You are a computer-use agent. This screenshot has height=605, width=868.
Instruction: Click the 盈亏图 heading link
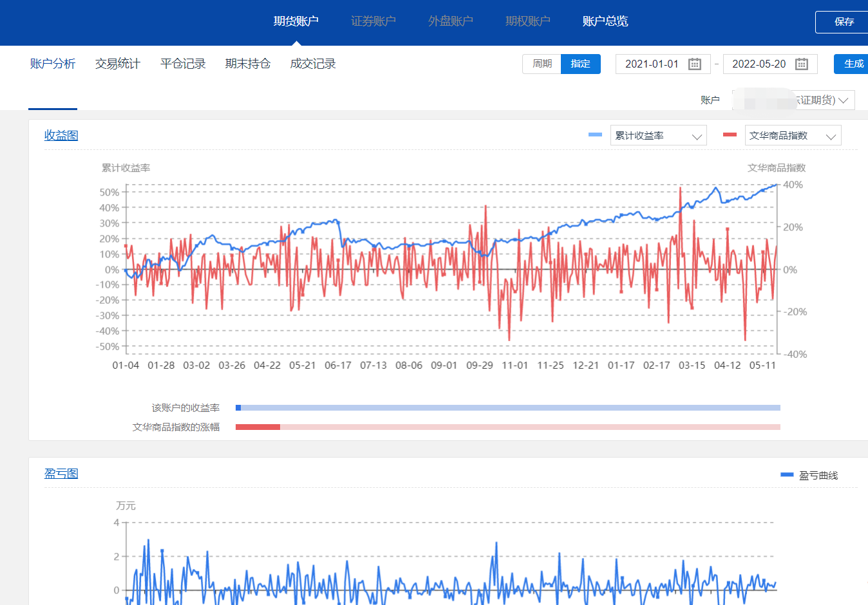61,473
